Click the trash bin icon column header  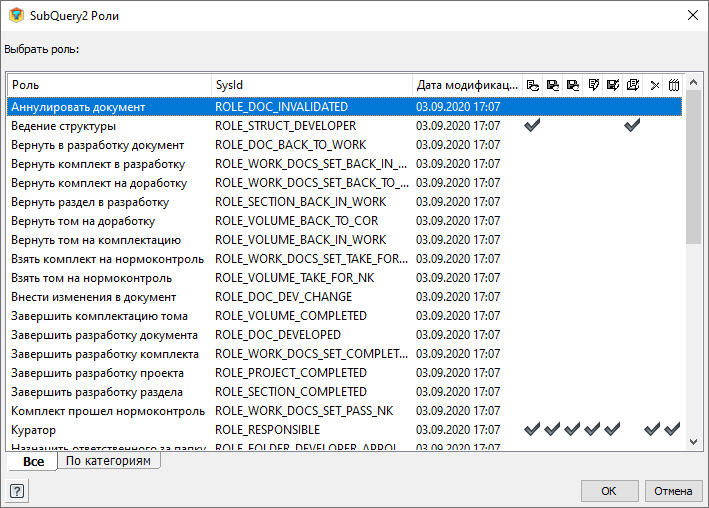[x=673, y=85]
